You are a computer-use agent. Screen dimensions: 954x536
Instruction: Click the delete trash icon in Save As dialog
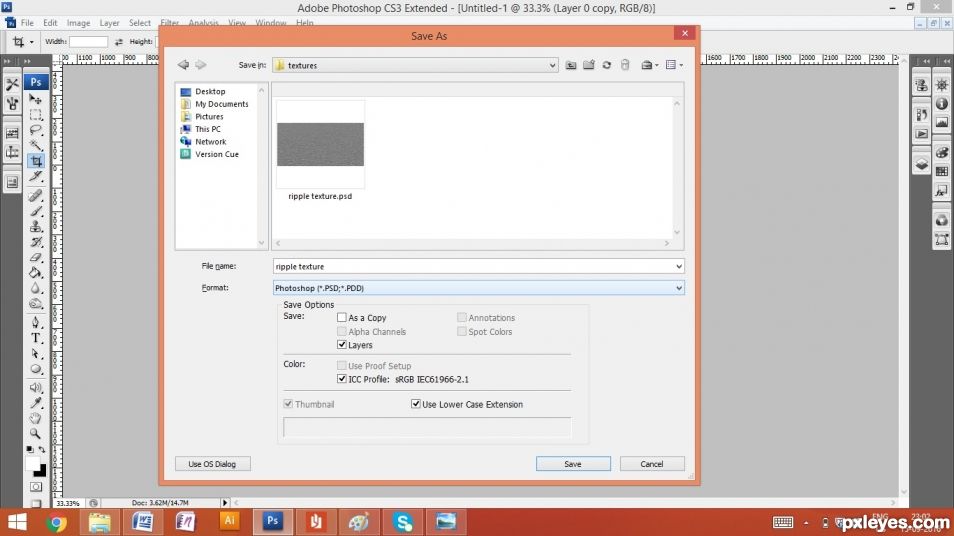[625, 65]
